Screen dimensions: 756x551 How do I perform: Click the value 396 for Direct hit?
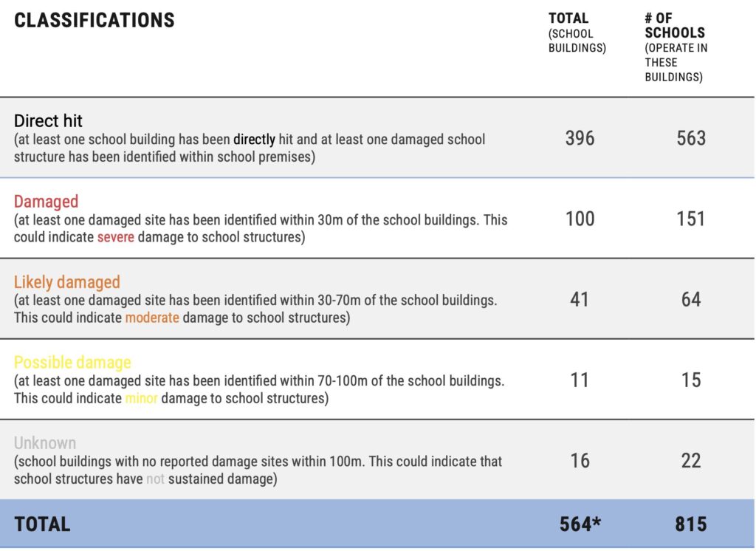(x=580, y=138)
